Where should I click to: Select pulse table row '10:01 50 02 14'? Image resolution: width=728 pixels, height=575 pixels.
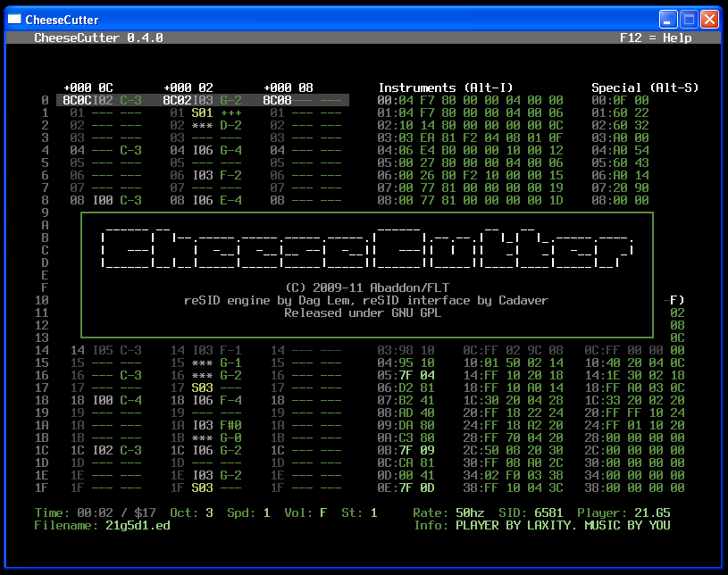(x=513, y=362)
